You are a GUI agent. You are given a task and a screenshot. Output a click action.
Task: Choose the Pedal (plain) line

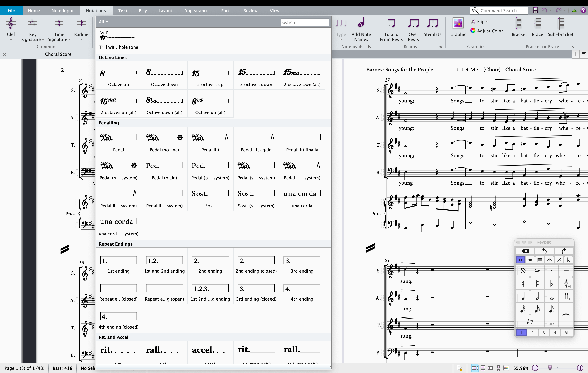(164, 169)
